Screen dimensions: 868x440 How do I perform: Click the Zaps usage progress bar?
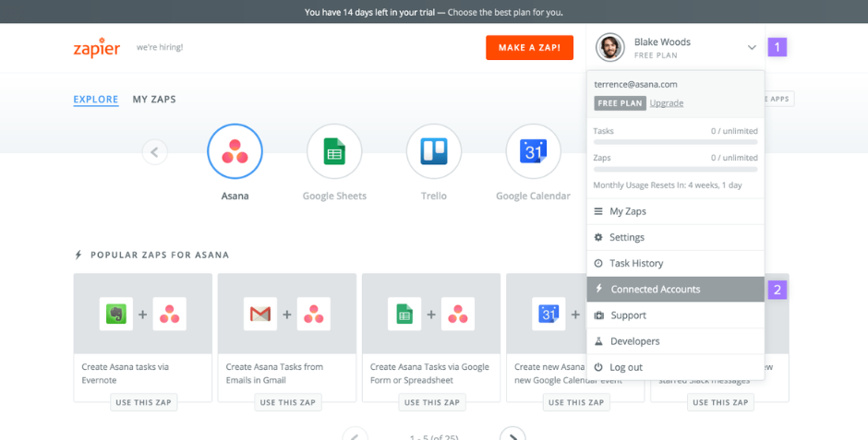(675, 169)
